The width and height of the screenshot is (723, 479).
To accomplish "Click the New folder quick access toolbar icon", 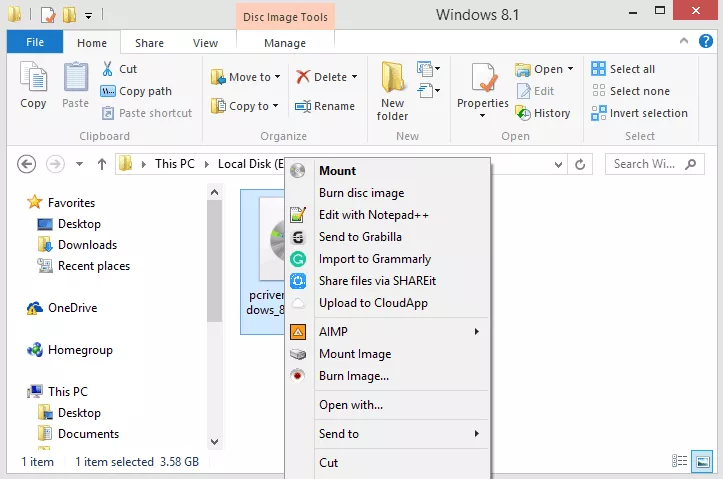I will [69, 14].
